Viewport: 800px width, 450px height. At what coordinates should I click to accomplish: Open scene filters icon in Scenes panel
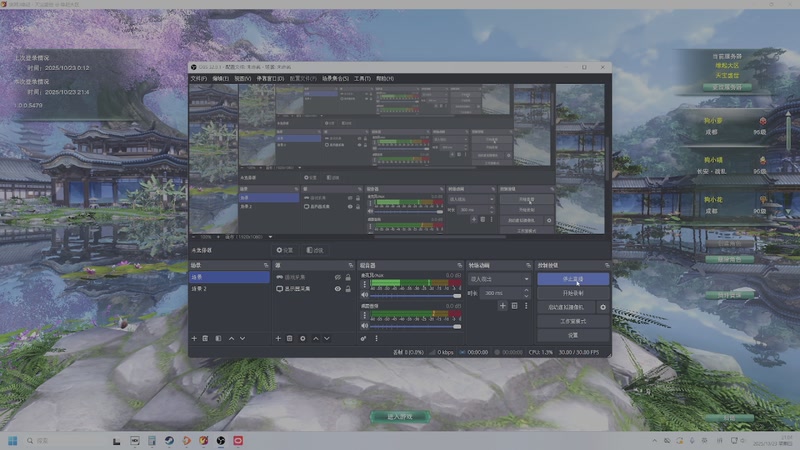coord(218,338)
